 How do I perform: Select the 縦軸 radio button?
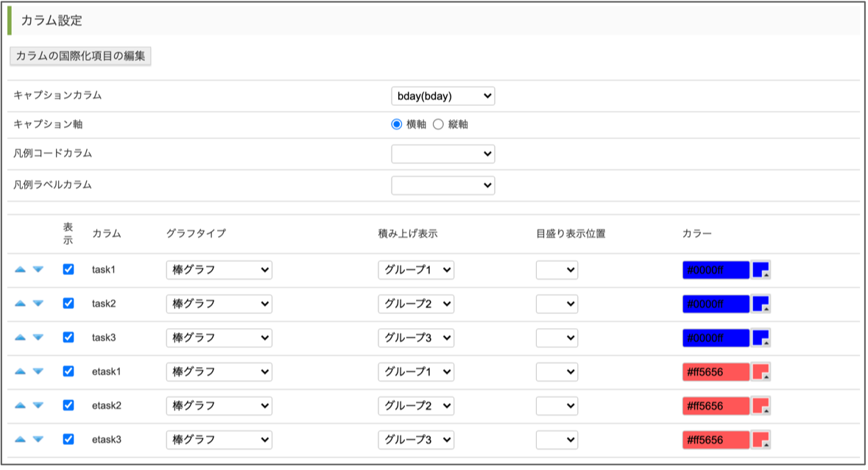438,124
